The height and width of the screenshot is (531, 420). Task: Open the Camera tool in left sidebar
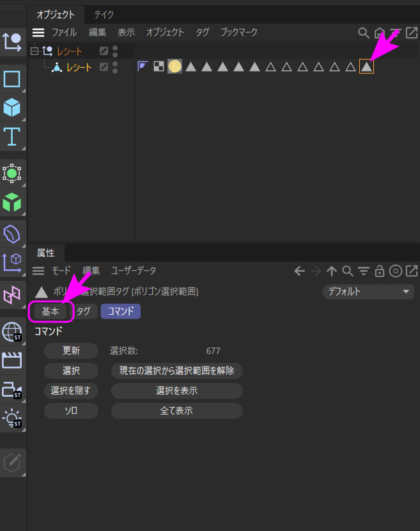click(x=12, y=390)
